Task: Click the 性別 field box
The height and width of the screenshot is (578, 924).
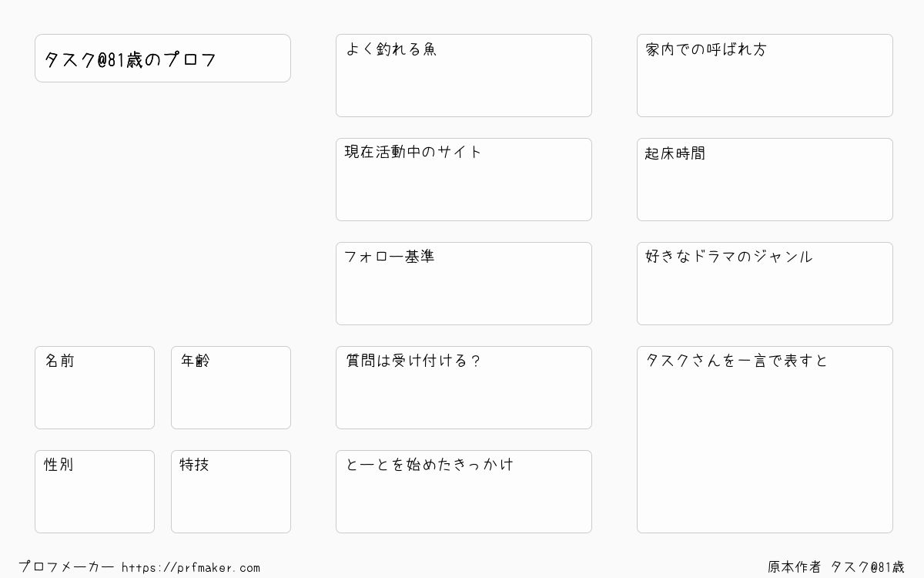Action: point(95,492)
